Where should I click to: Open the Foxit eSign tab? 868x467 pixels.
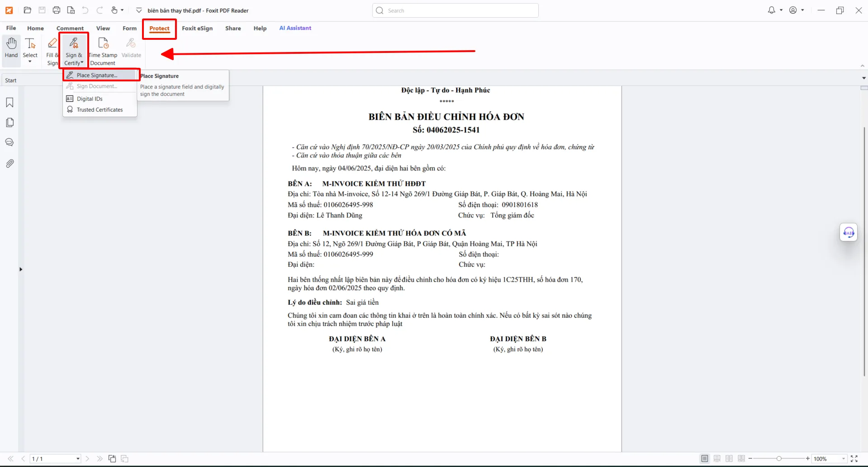(x=197, y=28)
